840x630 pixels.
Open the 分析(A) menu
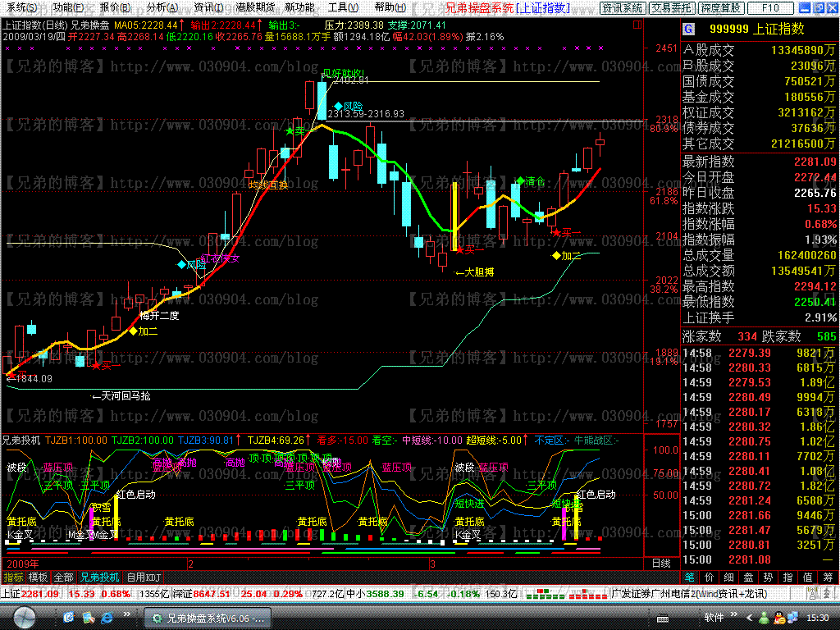point(162,8)
